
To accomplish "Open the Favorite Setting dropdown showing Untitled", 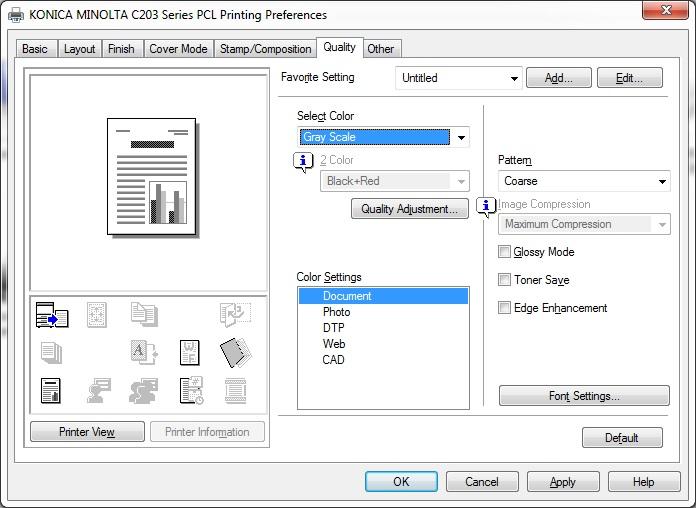I will pos(459,78).
